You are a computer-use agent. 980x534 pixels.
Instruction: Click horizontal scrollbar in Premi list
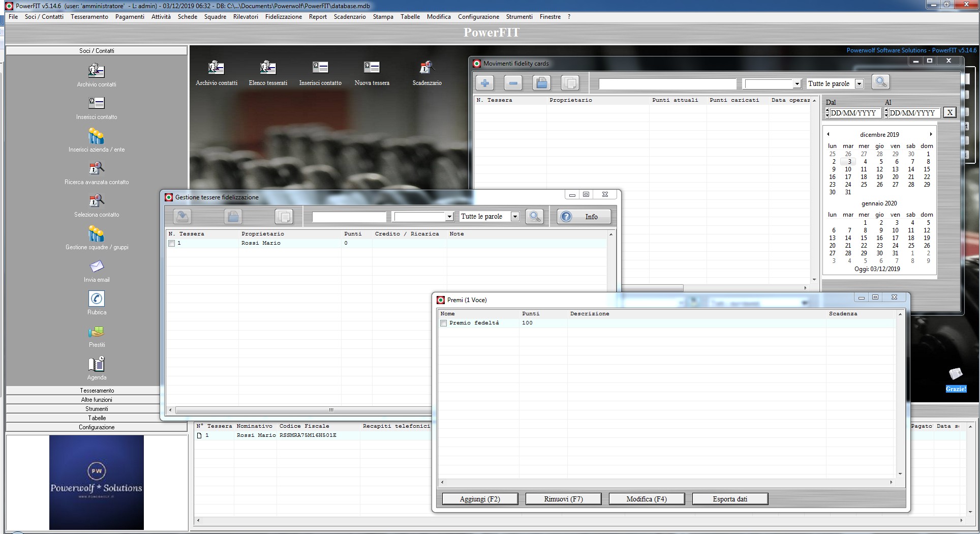666,482
